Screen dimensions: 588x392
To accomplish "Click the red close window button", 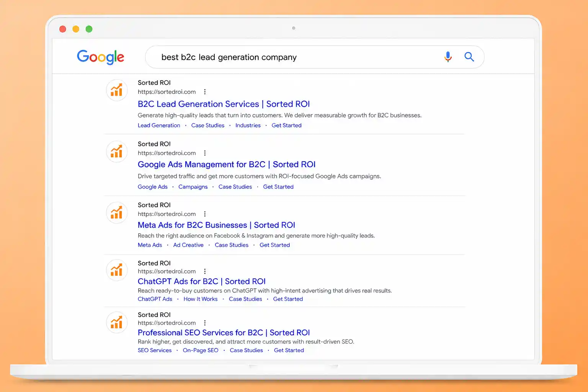I will point(63,29).
